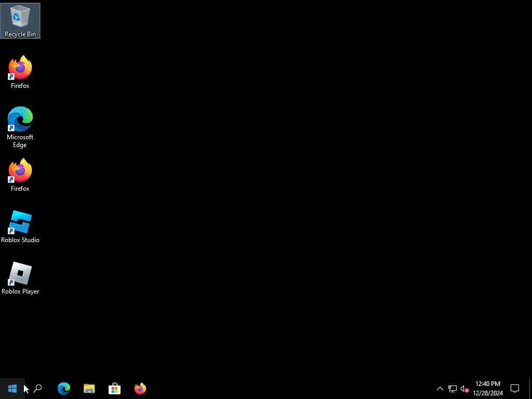Screen dimensions: 532x399
Task: Open network status tray icon
Action: click(x=453, y=389)
